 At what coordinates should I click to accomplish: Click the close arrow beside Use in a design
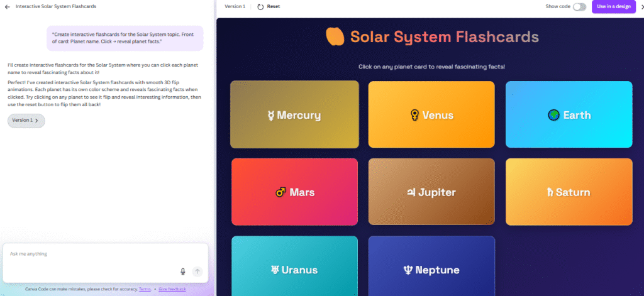(641, 6)
